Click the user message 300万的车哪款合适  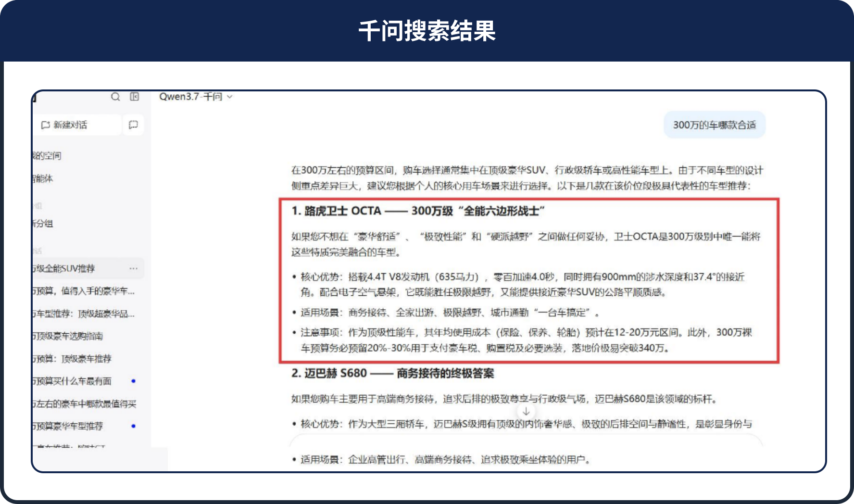715,125
